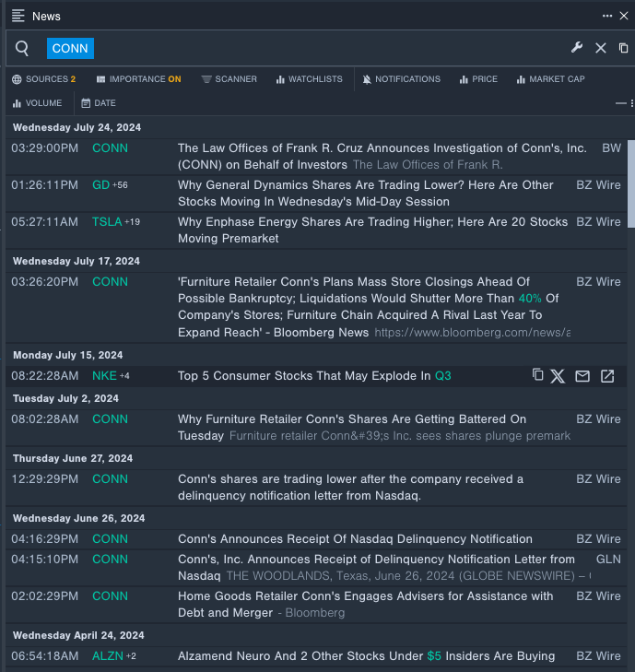Click the GD ticker symbol
635x672 pixels.
(x=101, y=185)
